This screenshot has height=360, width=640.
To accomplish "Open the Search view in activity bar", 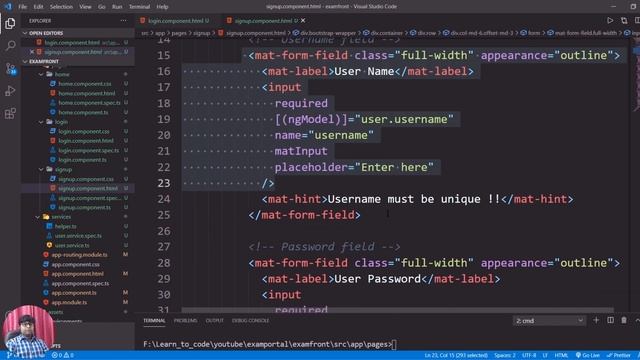I will [x=10, y=45].
